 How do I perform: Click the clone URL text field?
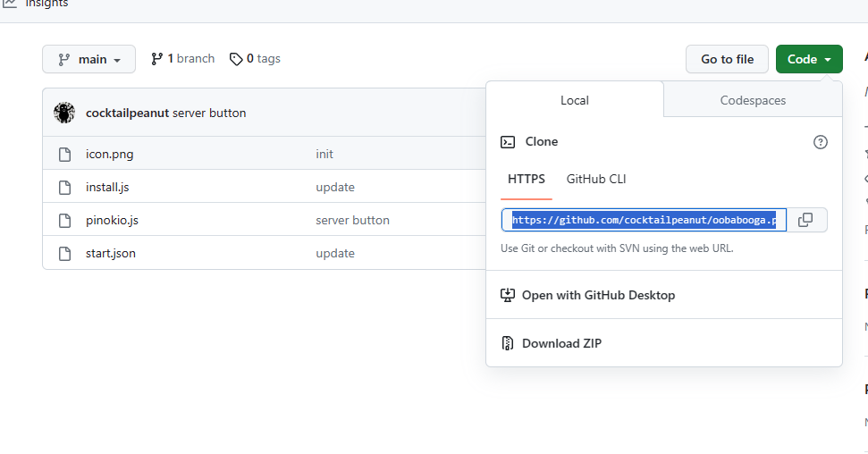[644, 220]
